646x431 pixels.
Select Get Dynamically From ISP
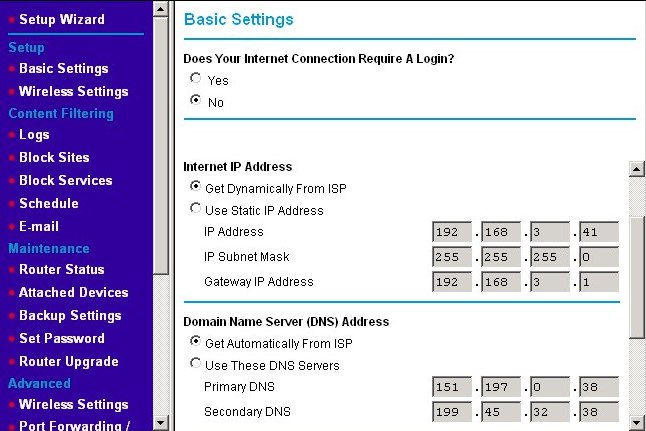coord(196,186)
